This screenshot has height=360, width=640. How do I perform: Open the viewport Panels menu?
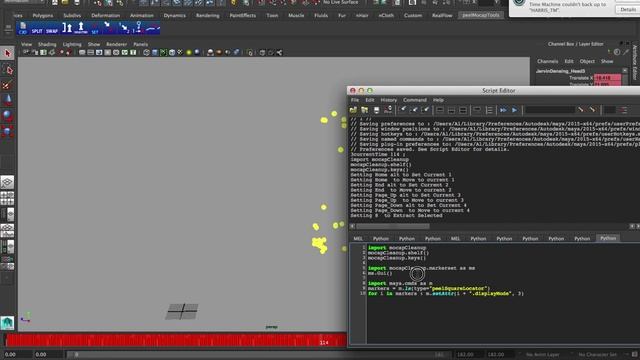[x=140, y=44]
